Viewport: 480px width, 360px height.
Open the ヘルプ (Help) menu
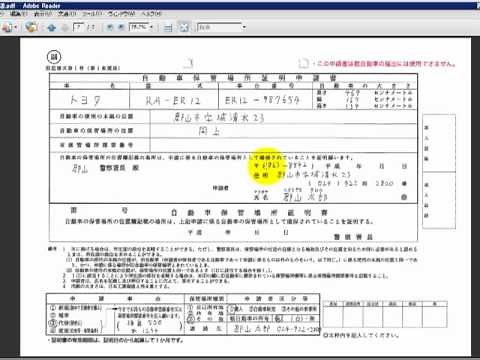pos(152,14)
